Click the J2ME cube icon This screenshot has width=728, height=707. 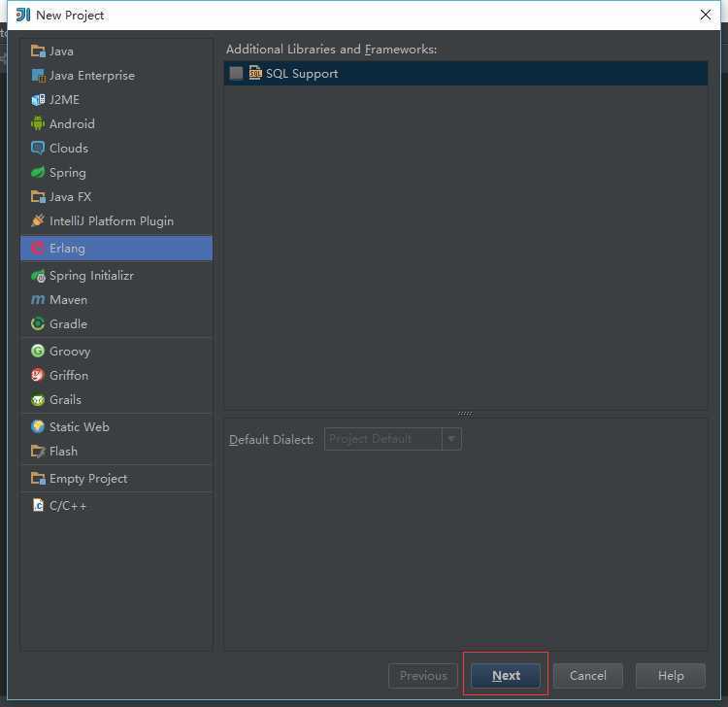(38, 99)
